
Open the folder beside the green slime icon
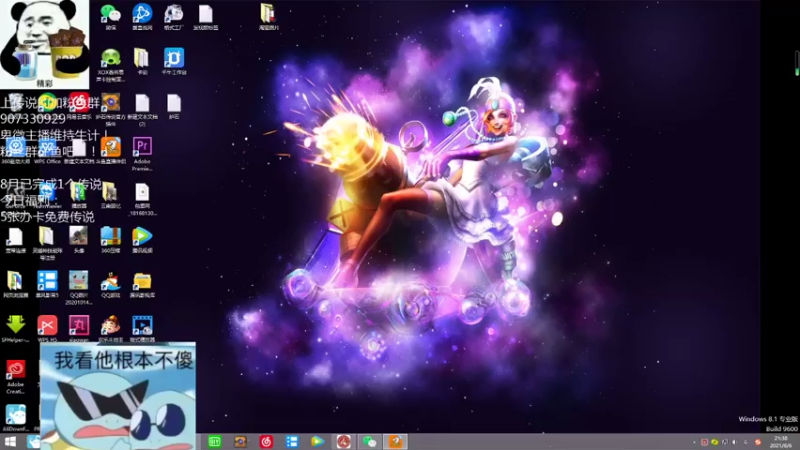[x=142, y=61]
